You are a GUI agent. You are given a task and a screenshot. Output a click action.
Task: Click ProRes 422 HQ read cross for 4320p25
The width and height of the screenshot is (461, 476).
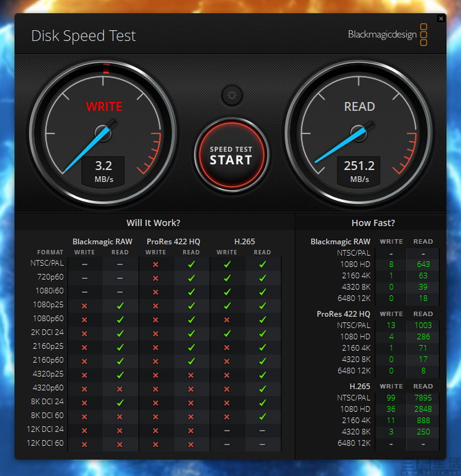click(191, 375)
